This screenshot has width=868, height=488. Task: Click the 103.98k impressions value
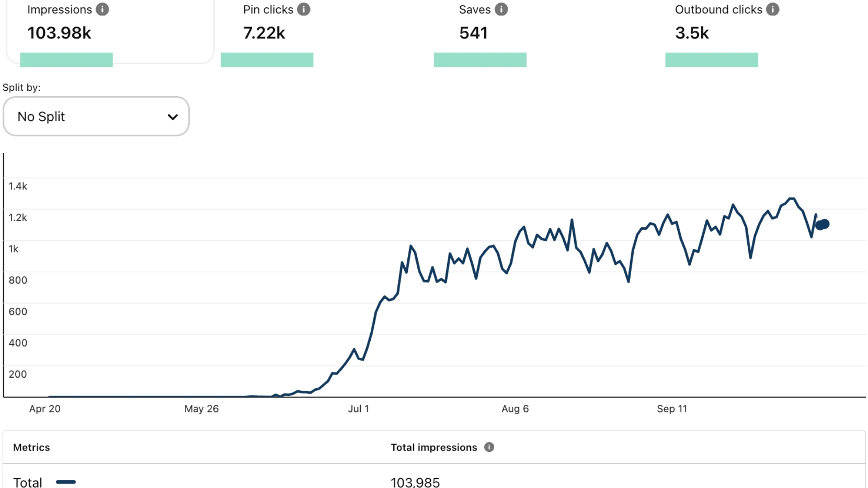pos(59,33)
